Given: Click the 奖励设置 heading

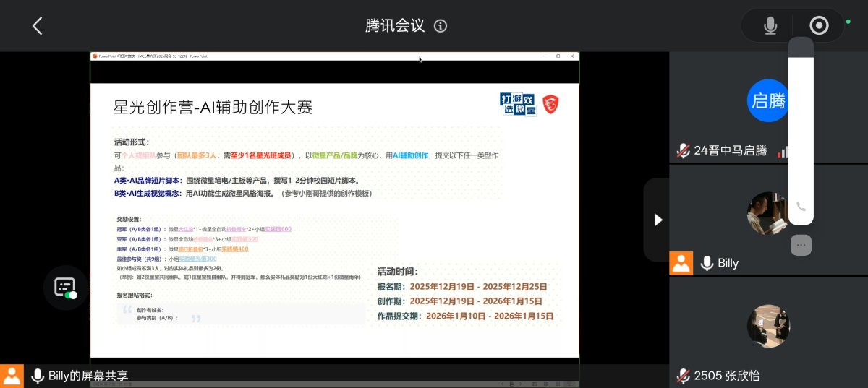Looking at the screenshot, I should point(129,219).
